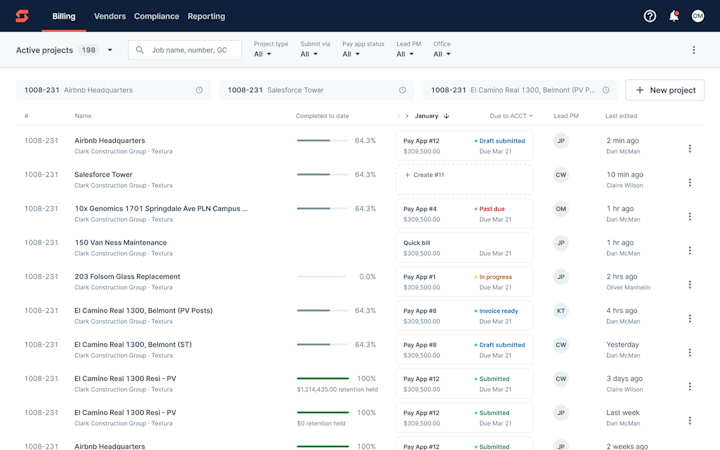Open Pay App #4 Past due card

click(464, 214)
